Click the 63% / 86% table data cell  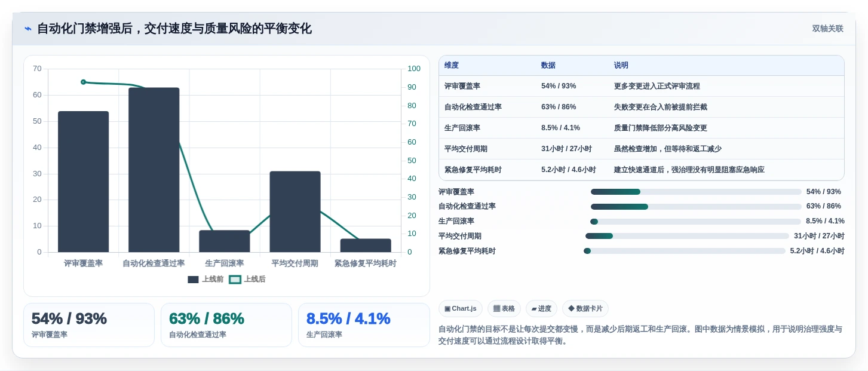pos(572,107)
